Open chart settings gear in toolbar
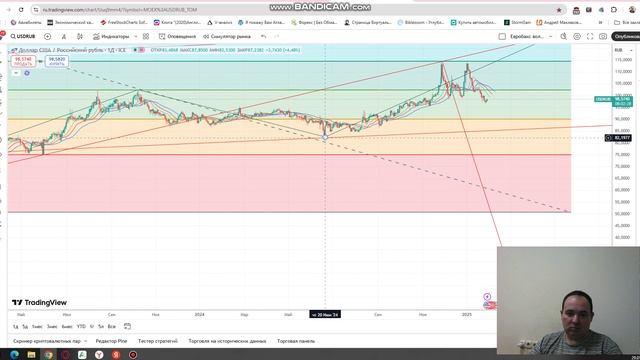Viewport: 640px width, 360px height. coord(577,37)
